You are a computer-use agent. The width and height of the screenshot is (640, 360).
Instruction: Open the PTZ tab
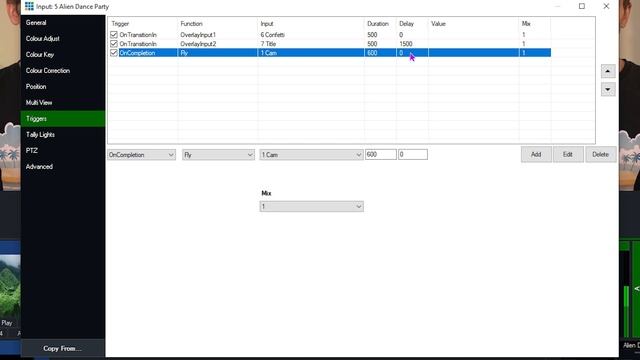(63, 151)
